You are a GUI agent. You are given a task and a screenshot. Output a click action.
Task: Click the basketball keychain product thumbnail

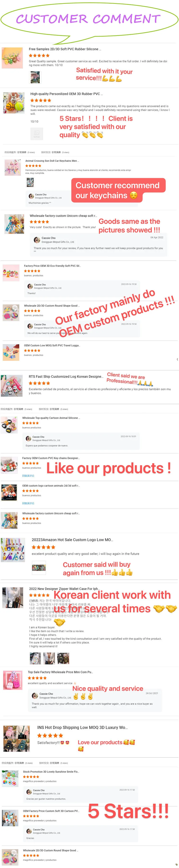[x=13, y=103]
